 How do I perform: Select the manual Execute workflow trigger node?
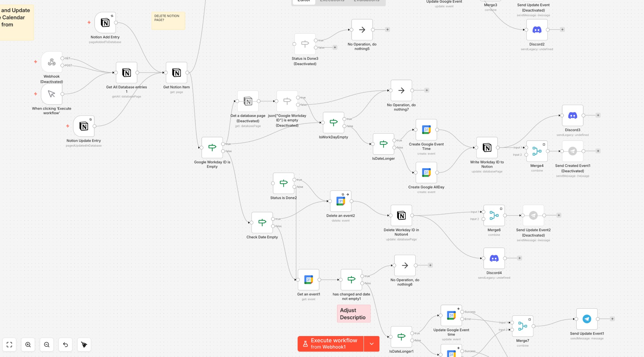(52, 94)
